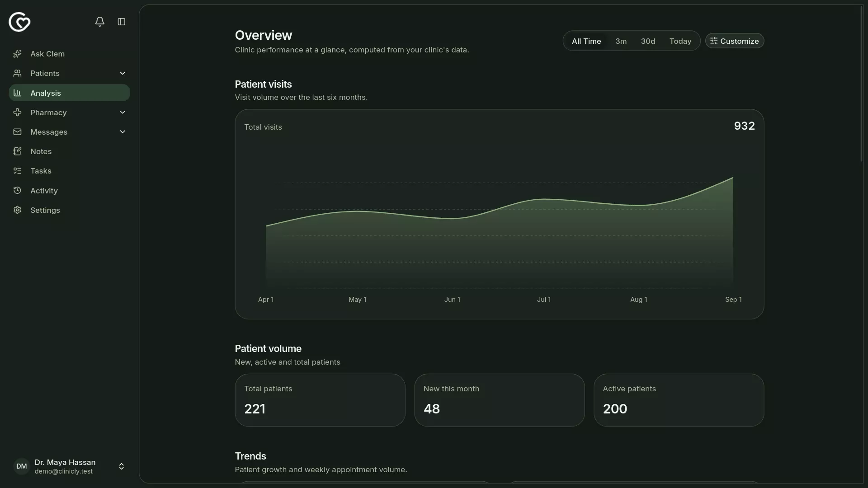The height and width of the screenshot is (488, 868).
Task: Open the Activity section
Action: click(69, 191)
